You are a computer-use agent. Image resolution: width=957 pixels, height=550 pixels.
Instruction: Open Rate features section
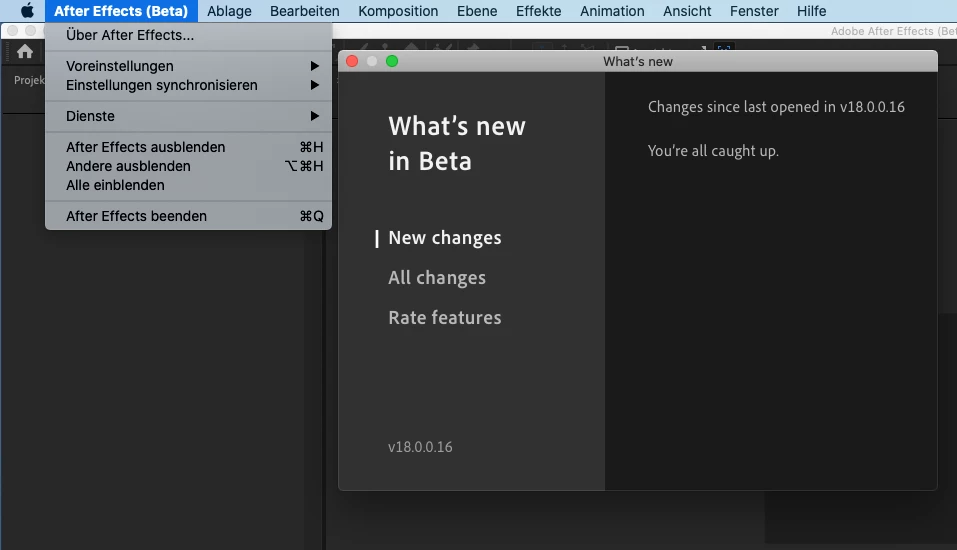click(x=445, y=317)
